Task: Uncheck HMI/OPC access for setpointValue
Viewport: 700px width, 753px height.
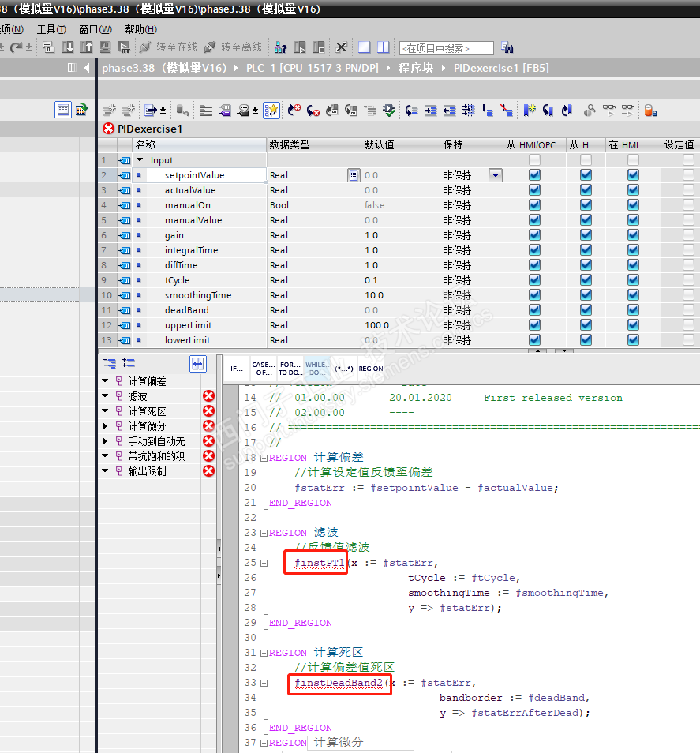Action: [x=534, y=175]
